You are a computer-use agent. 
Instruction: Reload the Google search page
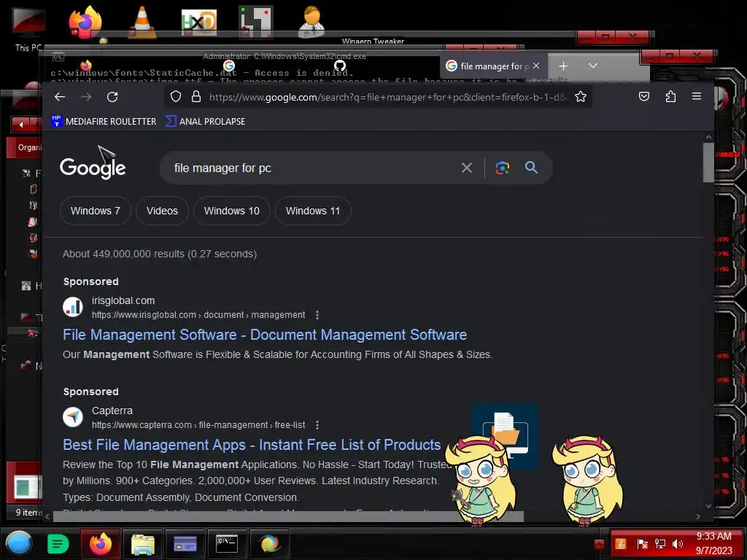click(112, 97)
